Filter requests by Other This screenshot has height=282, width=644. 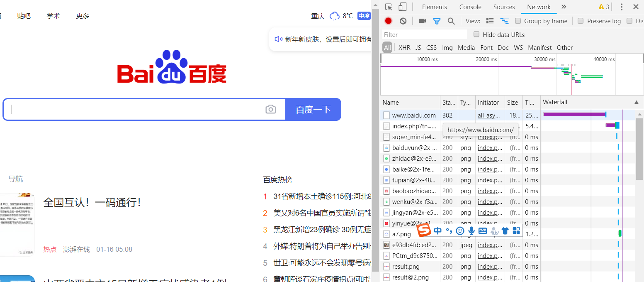click(565, 48)
